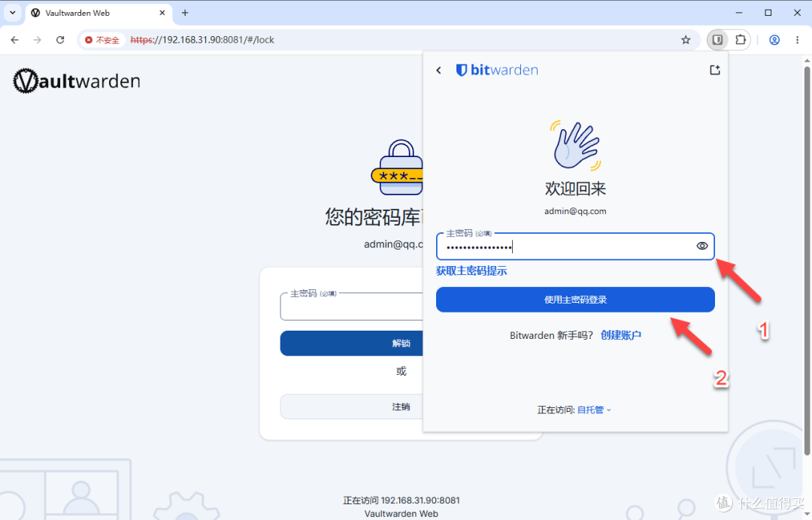Screen dimensions: 812x520
Task: Open the Chrome three-dot menu
Action: coord(798,40)
